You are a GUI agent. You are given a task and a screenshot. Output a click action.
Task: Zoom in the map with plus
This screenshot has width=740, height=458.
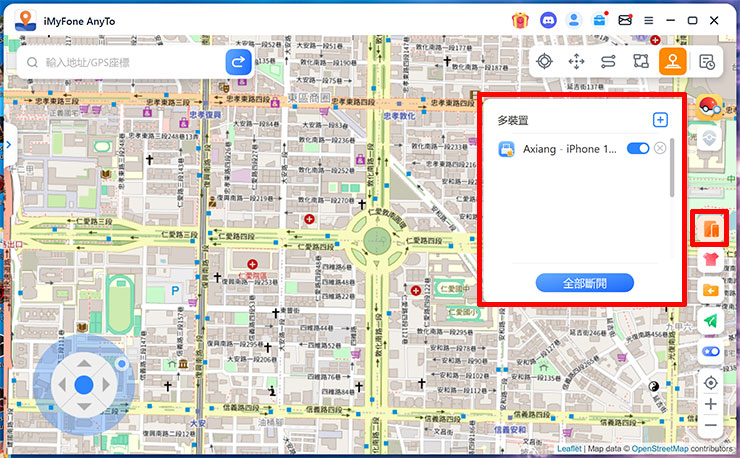pos(710,404)
